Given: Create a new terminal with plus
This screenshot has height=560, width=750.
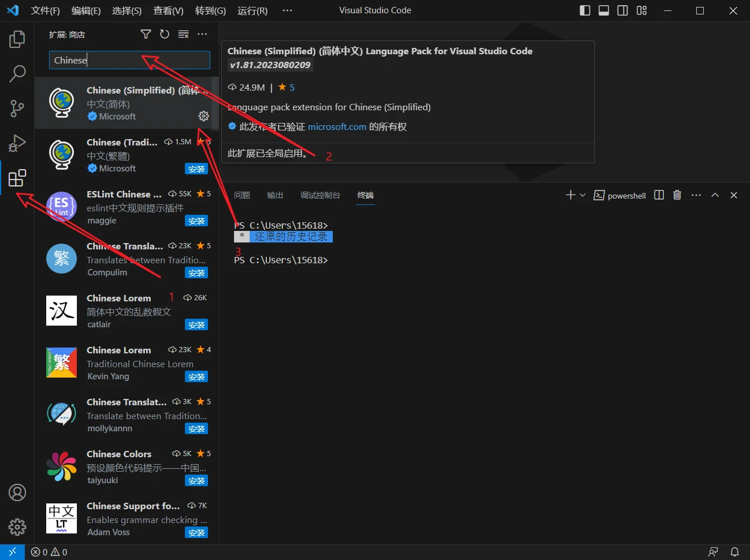Looking at the screenshot, I should pos(570,195).
